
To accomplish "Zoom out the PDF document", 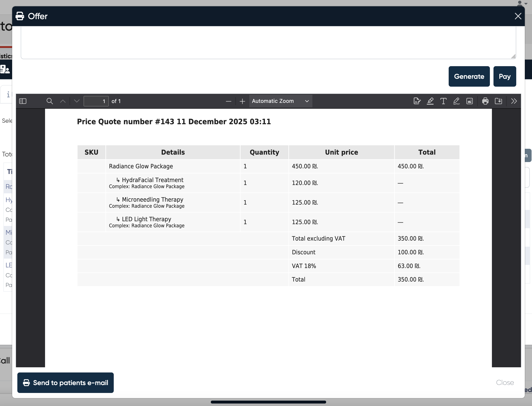I will tap(228, 101).
